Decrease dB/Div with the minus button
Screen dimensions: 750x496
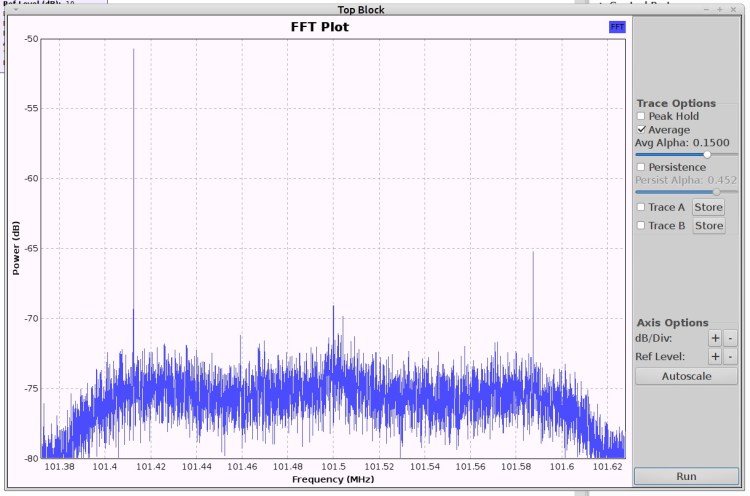(x=730, y=339)
